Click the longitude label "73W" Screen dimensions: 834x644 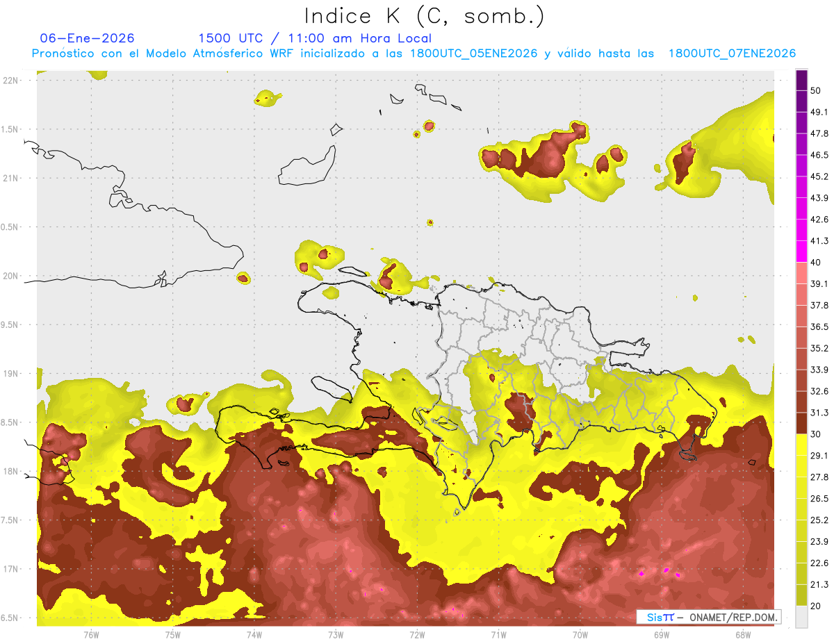click(x=336, y=635)
